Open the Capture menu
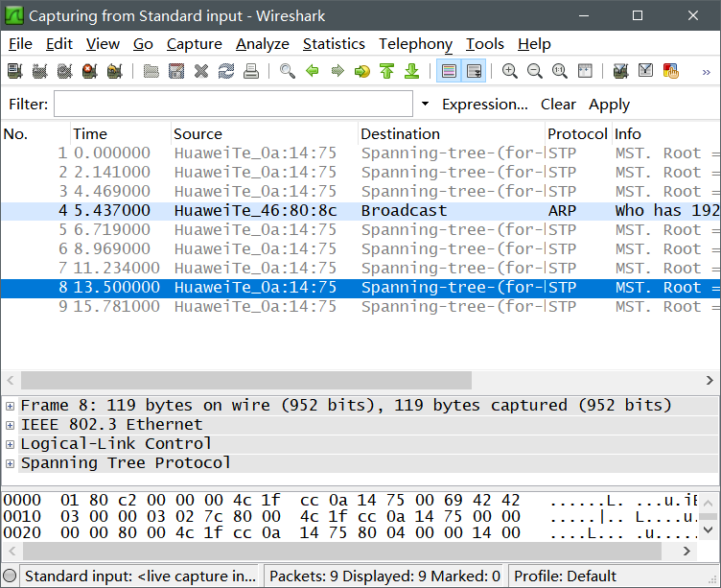 click(x=194, y=44)
